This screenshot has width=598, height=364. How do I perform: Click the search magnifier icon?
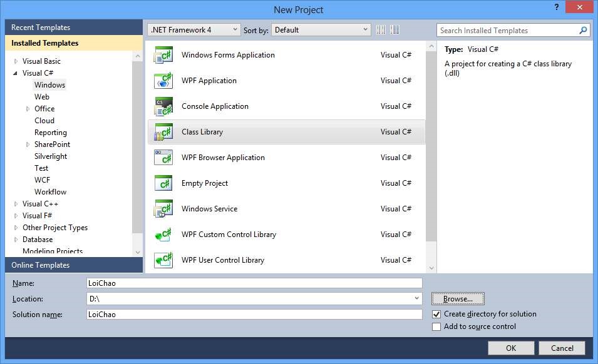583,30
